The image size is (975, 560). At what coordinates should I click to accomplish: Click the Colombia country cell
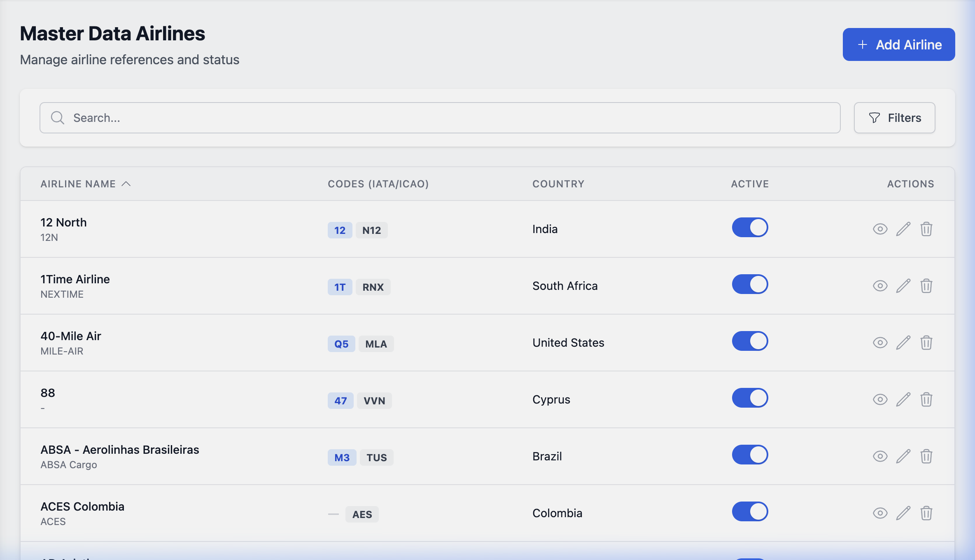pos(557,513)
